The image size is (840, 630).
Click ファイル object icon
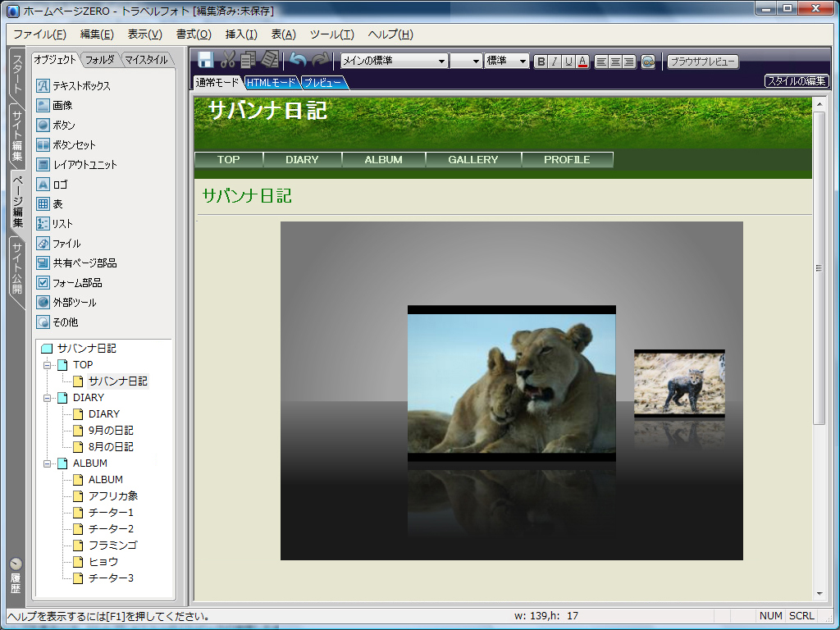[x=43, y=243]
